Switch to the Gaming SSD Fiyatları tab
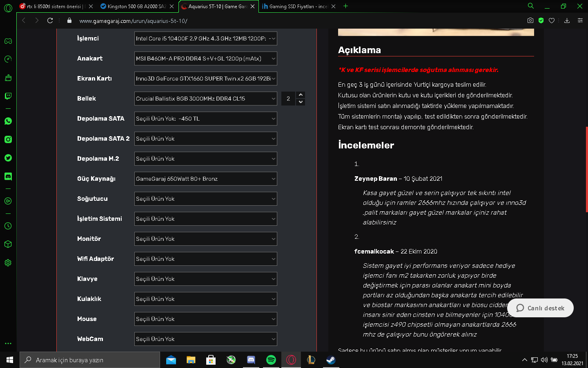 pos(299,6)
